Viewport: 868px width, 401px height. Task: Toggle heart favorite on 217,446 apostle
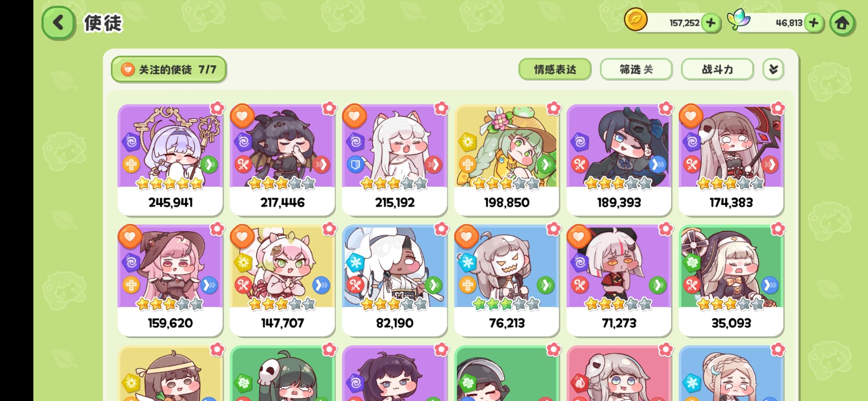pos(242,116)
